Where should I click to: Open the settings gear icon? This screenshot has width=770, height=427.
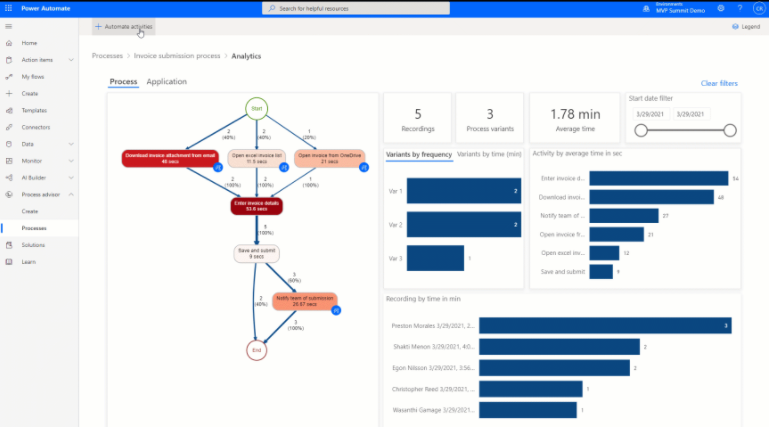720,8
